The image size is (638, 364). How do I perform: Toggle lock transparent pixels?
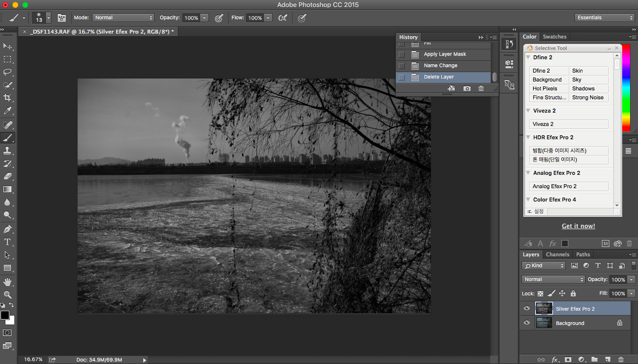[541, 293]
